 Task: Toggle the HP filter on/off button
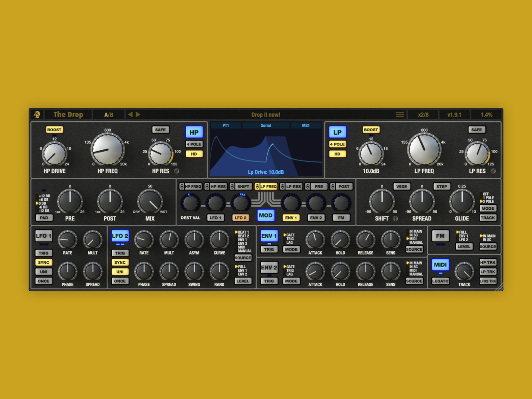194,132
